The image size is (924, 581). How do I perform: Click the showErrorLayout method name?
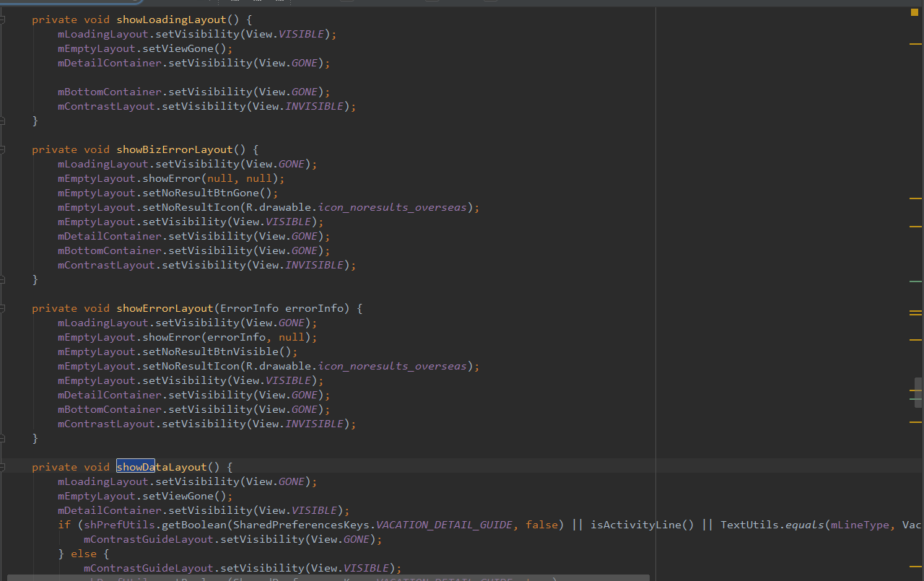pos(165,308)
